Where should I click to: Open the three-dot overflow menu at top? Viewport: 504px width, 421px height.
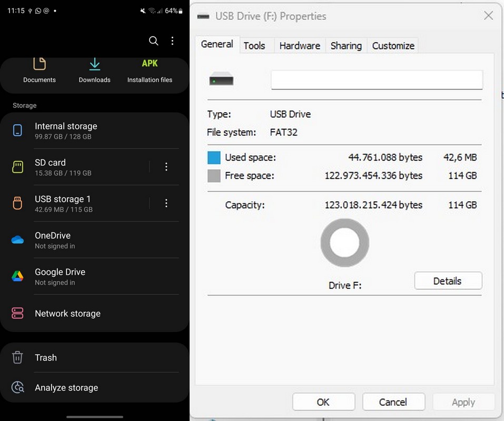172,41
